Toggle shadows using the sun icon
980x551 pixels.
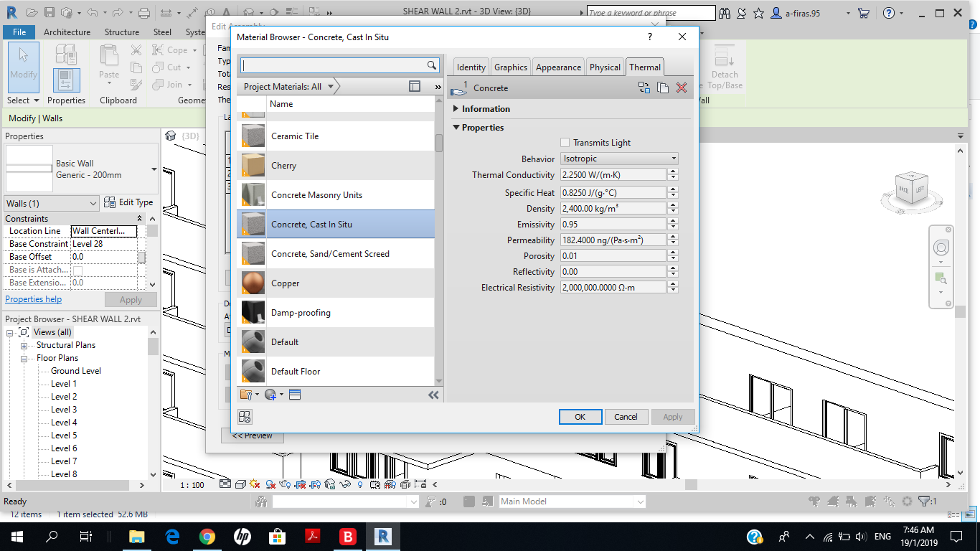pyautogui.click(x=253, y=484)
